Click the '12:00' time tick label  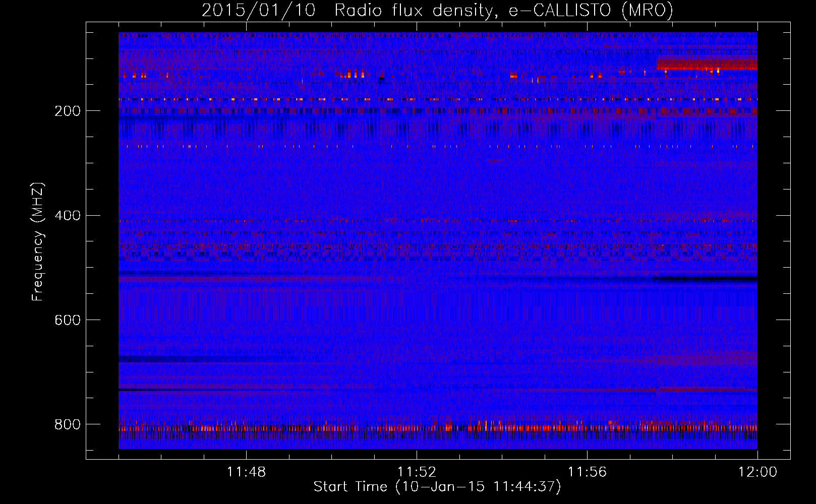757,472
